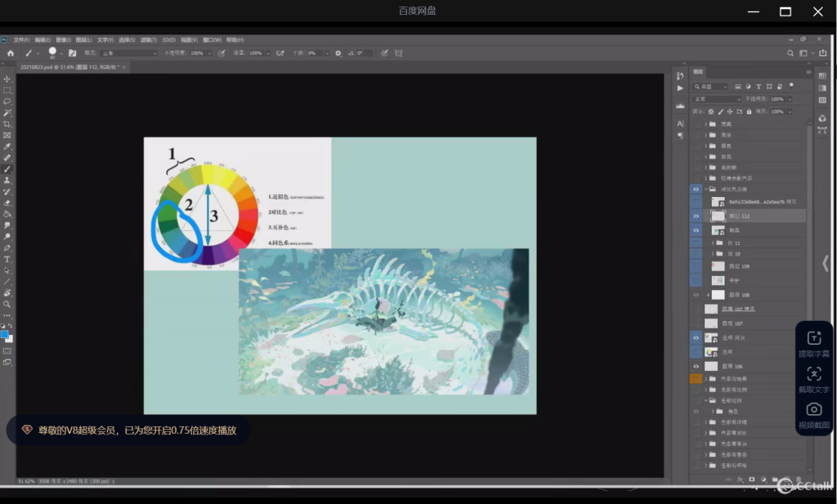
Task: Click the Home icon in options bar
Action: pos(11,53)
